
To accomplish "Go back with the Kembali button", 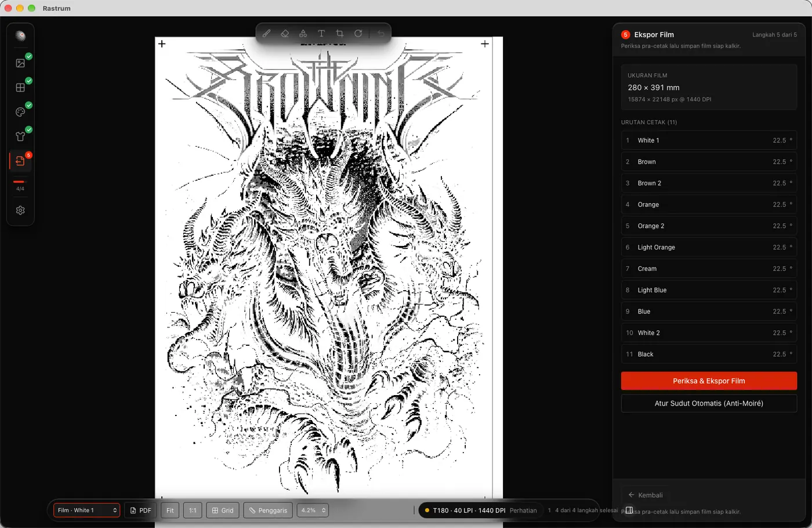I will click(645, 495).
